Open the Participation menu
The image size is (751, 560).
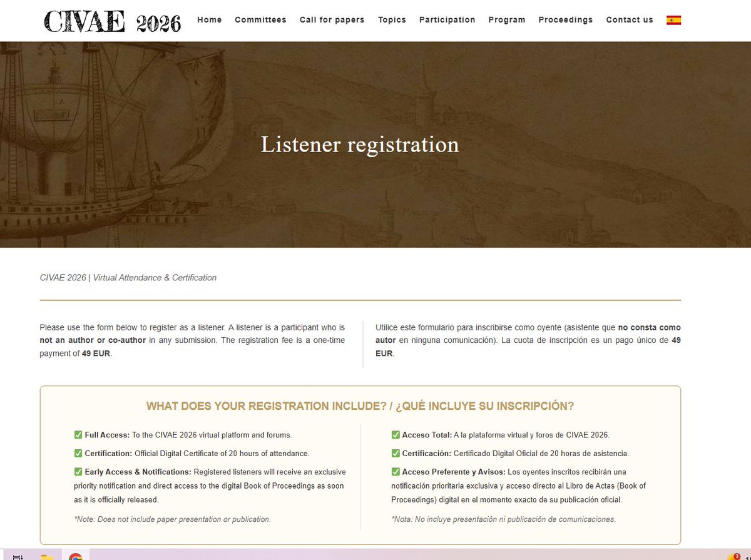tap(447, 20)
